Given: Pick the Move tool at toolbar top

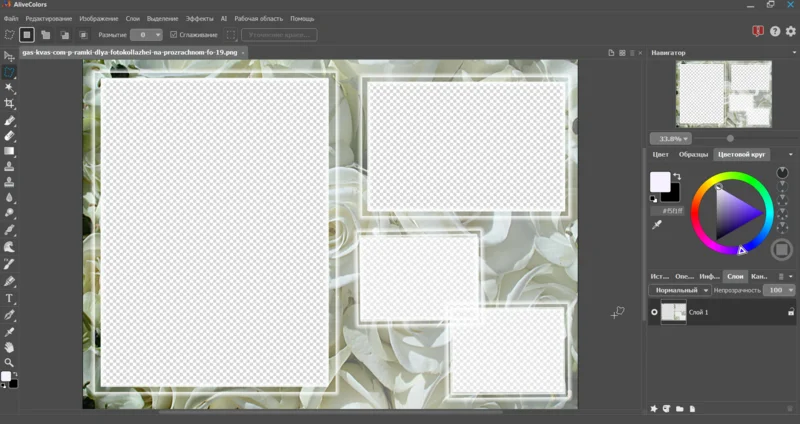Looking at the screenshot, I should tap(10, 56).
